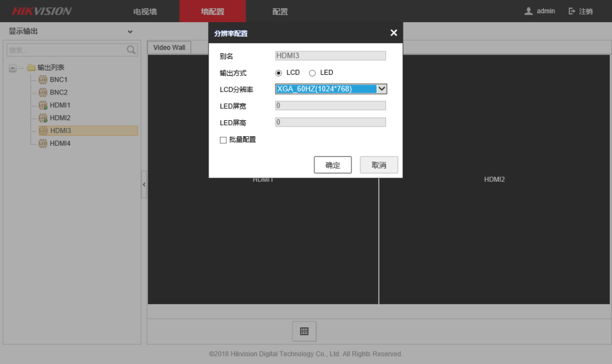The image size is (612, 364).
Task: Switch to the 电视墙 menu
Action: pos(144,11)
